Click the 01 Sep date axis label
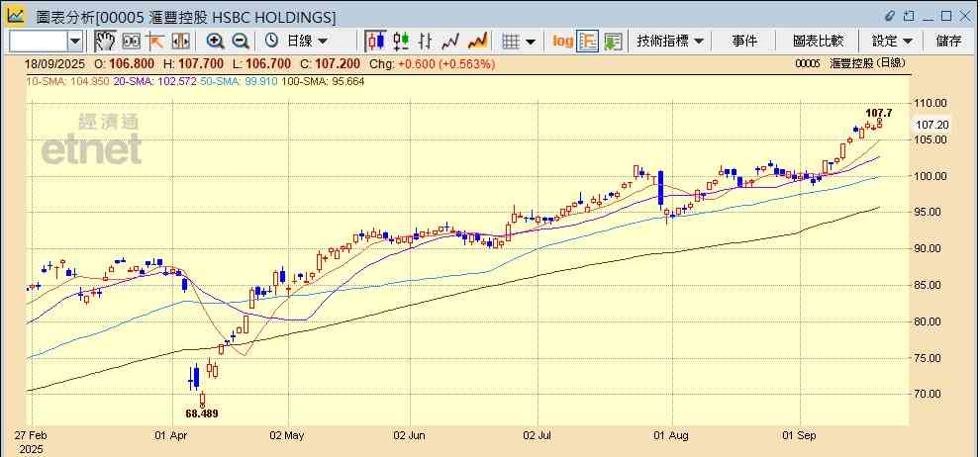980x457 pixels. pos(800,435)
